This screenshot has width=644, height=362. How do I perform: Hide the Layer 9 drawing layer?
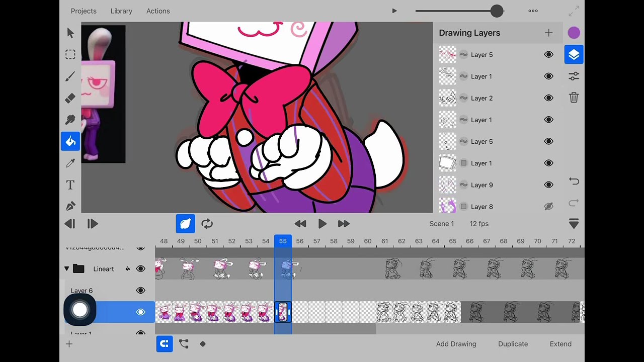point(548,185)
